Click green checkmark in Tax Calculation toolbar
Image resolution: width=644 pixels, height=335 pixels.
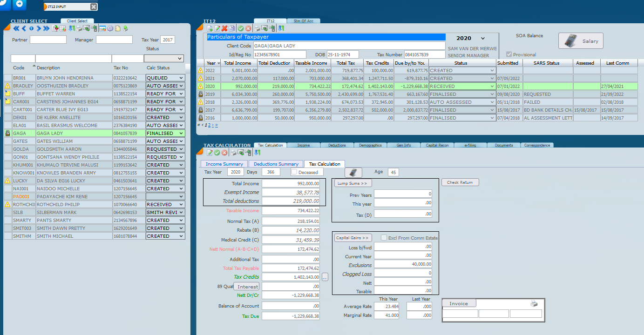click(217, 153)
